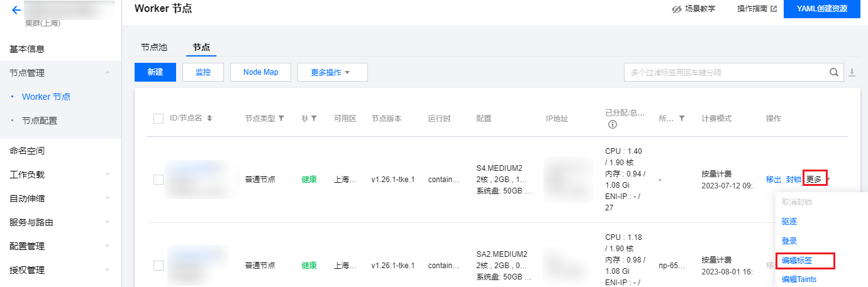868x287 pixels.
Task: Click the back arrow icon
Action: point(16,10)
